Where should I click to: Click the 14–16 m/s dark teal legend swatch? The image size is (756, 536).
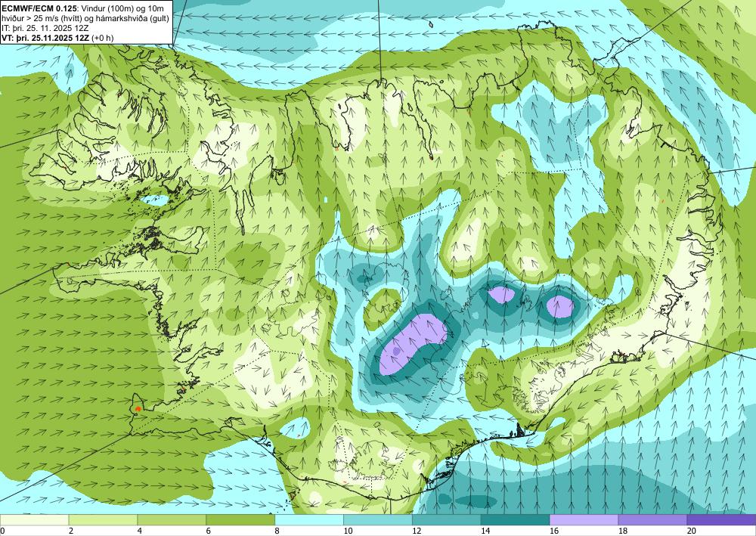point(516,519)
